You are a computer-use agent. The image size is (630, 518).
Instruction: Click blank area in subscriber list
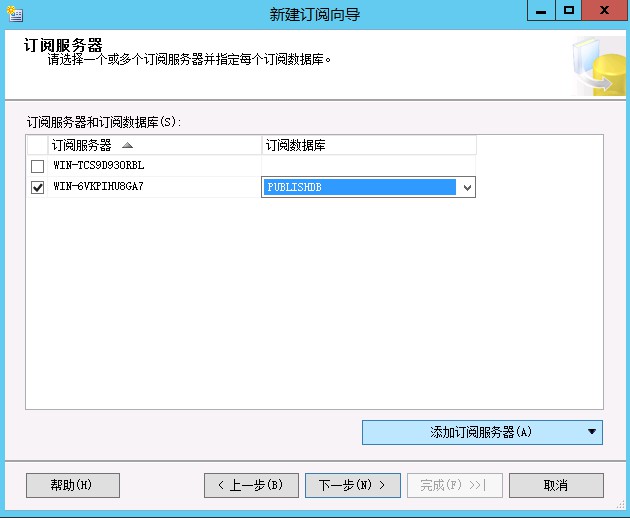[x=314, y=300]
